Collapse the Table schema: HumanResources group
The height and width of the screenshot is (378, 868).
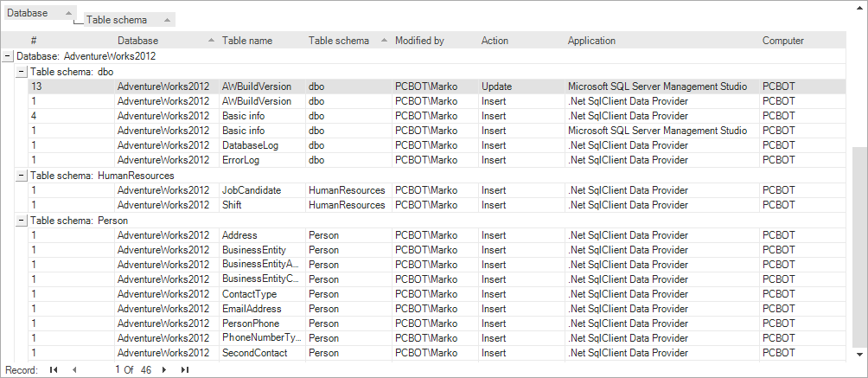[x=22, y=175]
